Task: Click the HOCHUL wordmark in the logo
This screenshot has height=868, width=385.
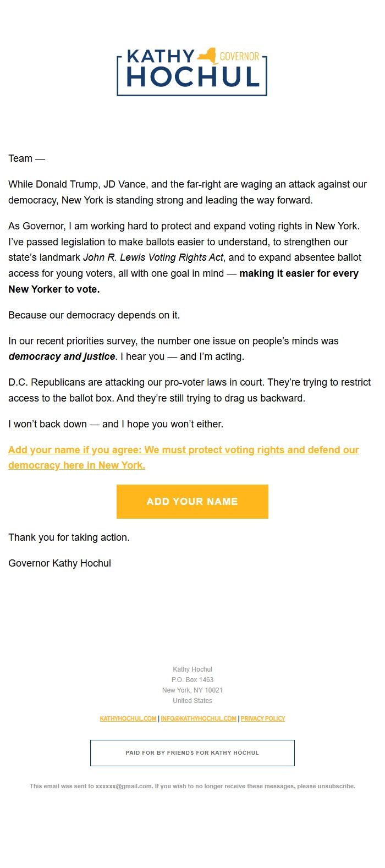Action: (x=193, y=78)
